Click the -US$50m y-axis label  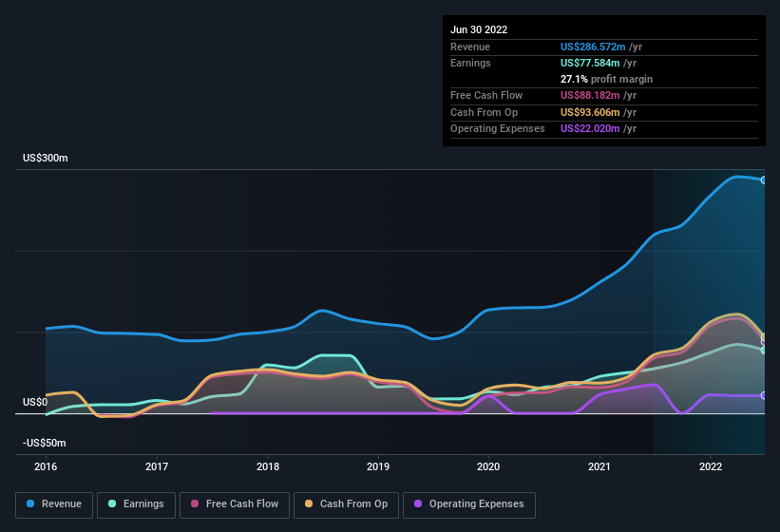coord(44,444)
